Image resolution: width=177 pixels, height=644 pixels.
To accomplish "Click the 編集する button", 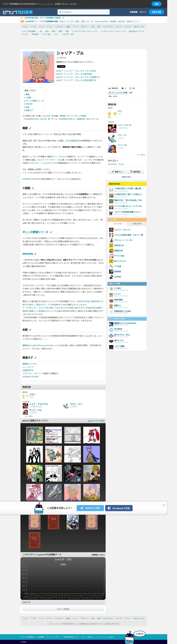I will pos(117,171).
